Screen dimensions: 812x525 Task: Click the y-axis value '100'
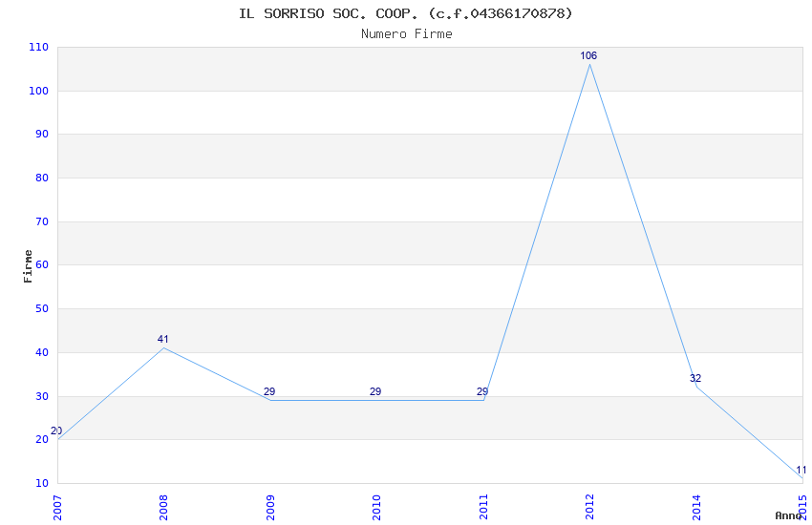[x=39, y=91]
